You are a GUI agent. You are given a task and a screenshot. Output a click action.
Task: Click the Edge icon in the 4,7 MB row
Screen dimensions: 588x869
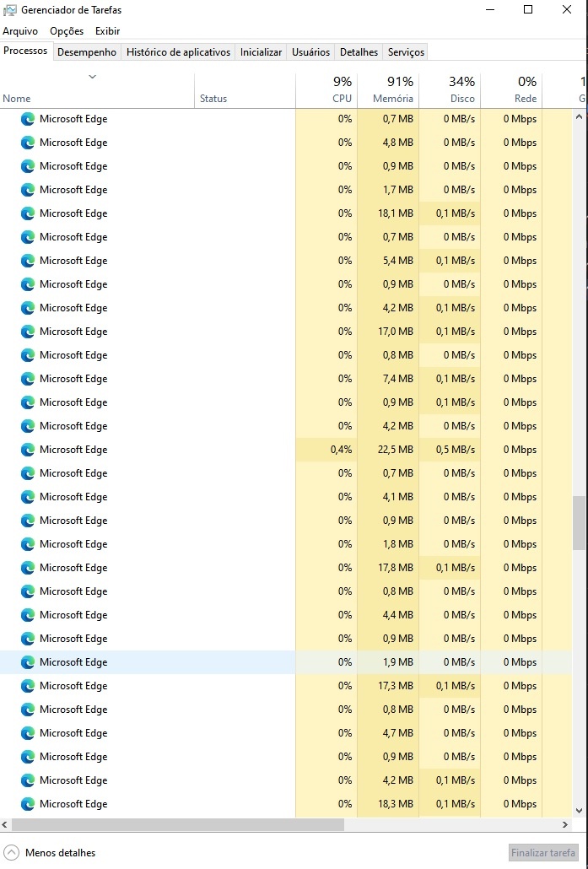(28, 732)
